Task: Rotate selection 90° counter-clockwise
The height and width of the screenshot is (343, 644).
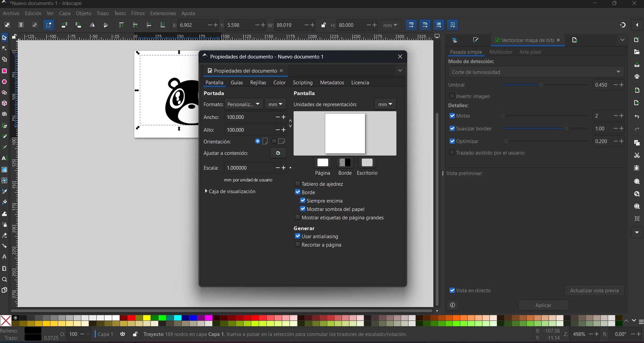Action: point(64,25)
